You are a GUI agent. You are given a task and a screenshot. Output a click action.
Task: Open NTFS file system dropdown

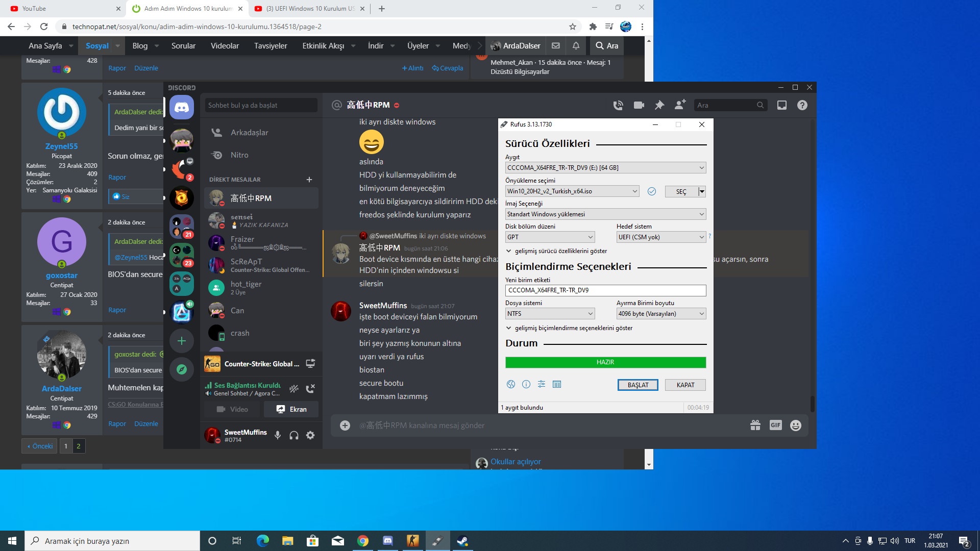coord(550,314)
